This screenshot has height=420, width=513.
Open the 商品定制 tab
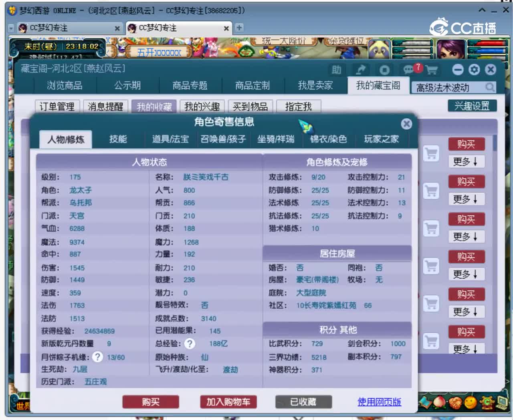pos(252,85)
